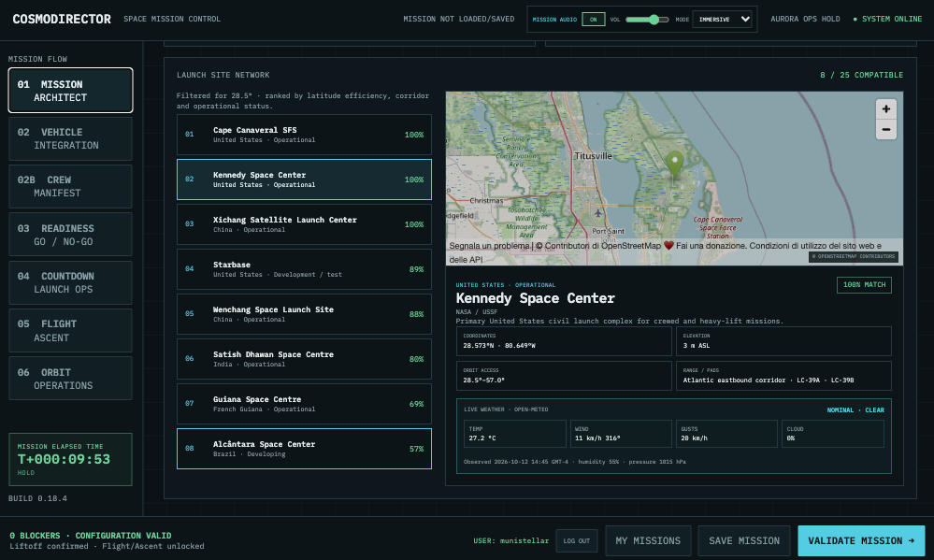Choose Wenchang Space Launch Site
This screenshot has width=934, height=560.
coord(304,314)
